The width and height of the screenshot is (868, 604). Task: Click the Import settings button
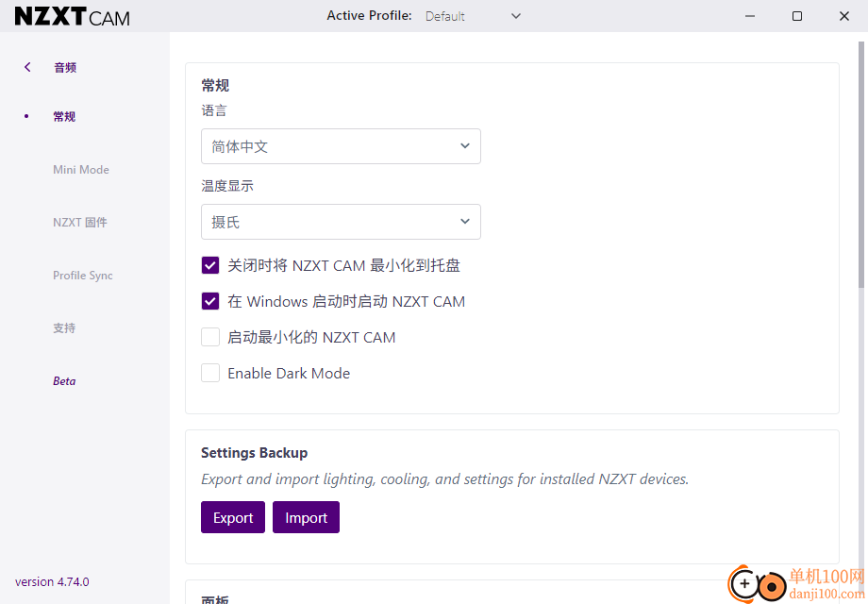coord(306,517)
